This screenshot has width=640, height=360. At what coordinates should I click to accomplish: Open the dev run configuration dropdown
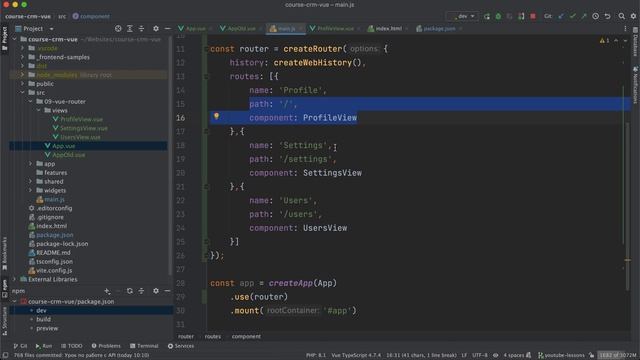(463, 16)
